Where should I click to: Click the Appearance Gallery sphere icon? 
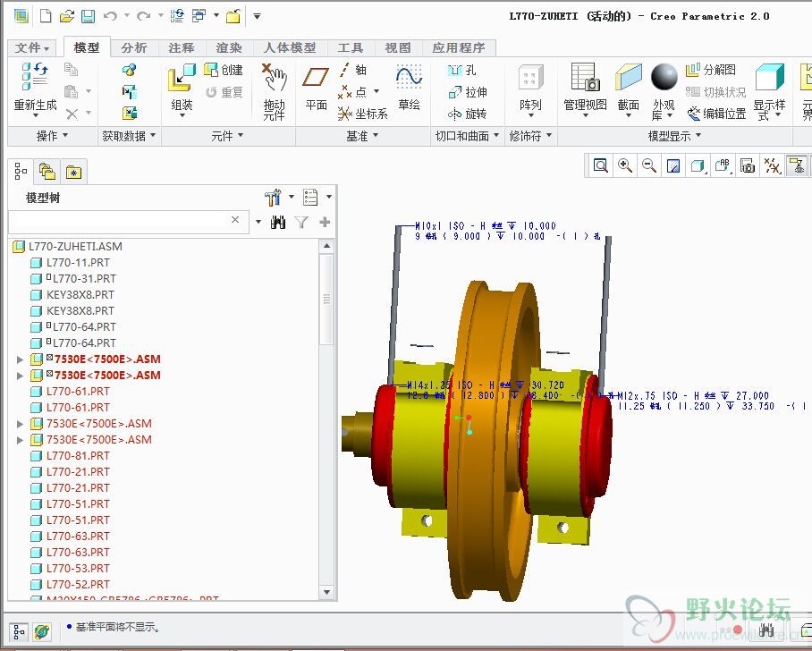point(664,77)
